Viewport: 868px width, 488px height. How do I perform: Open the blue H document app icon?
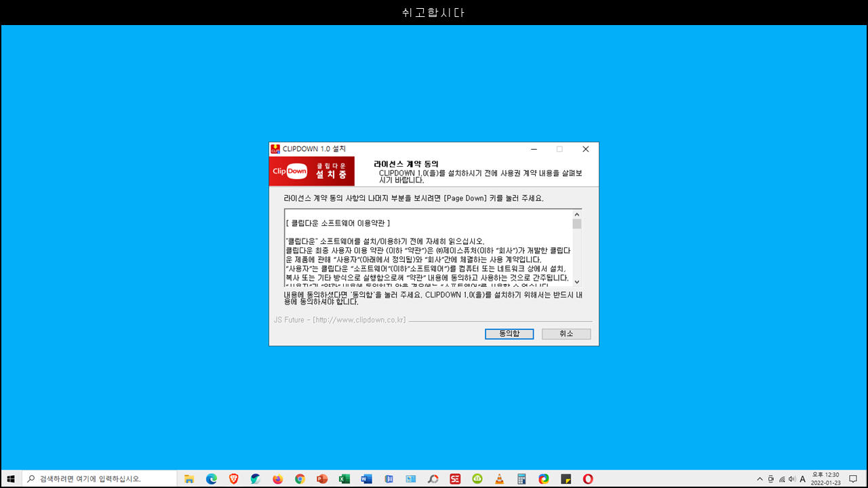pyautogui.click(x=389, y=479)
